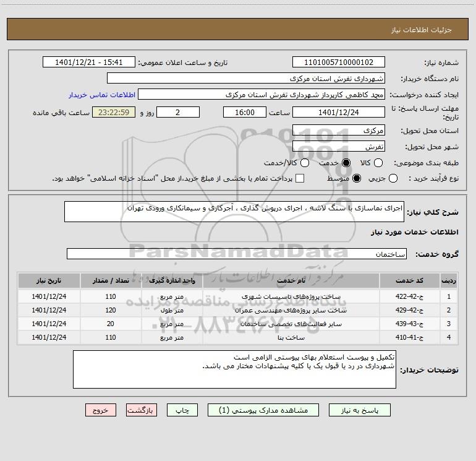
Task: Click the remaining days field showing 2
Action: 178,112
